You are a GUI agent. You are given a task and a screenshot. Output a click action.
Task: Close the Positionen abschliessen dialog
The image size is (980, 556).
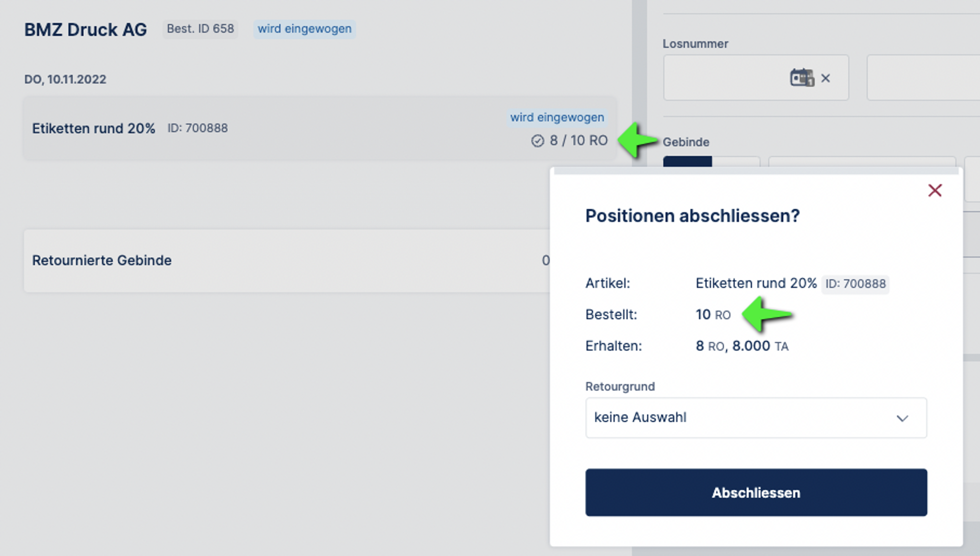click(935, 191)
